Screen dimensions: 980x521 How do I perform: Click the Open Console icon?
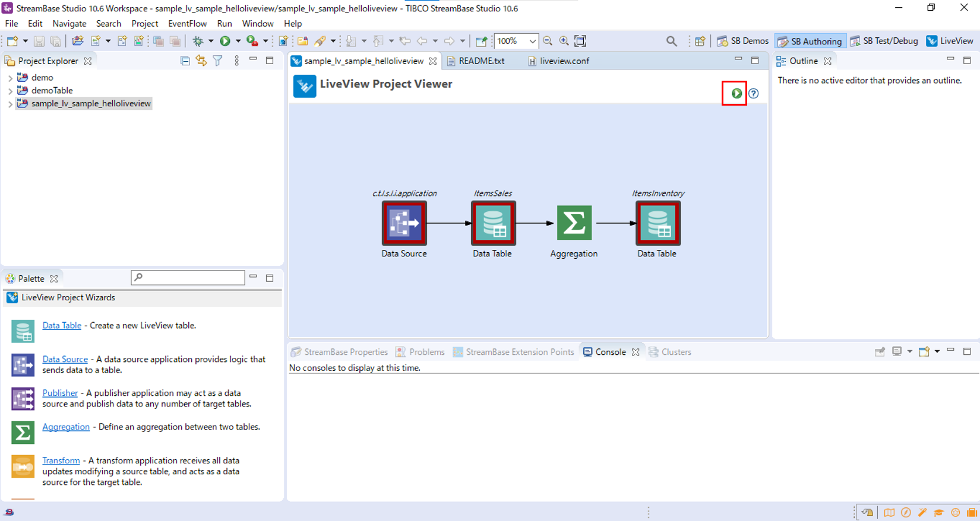click(x=924, y=352)
